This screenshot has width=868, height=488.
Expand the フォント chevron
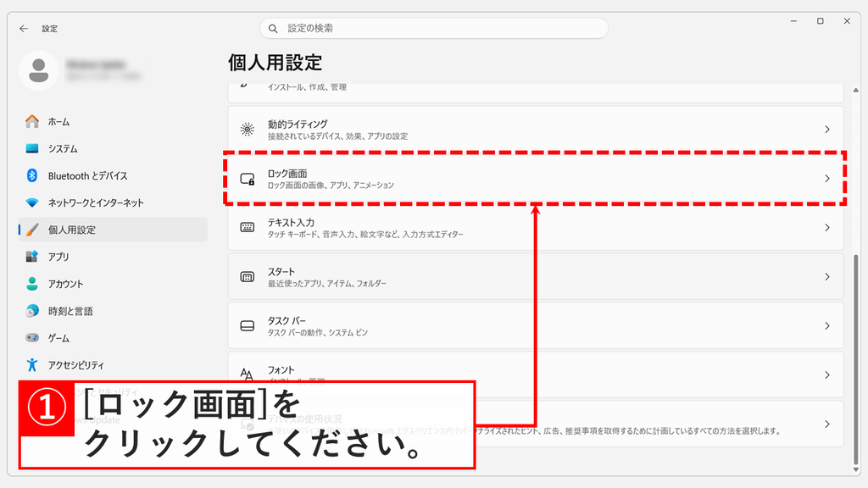(x=827, y=375)
